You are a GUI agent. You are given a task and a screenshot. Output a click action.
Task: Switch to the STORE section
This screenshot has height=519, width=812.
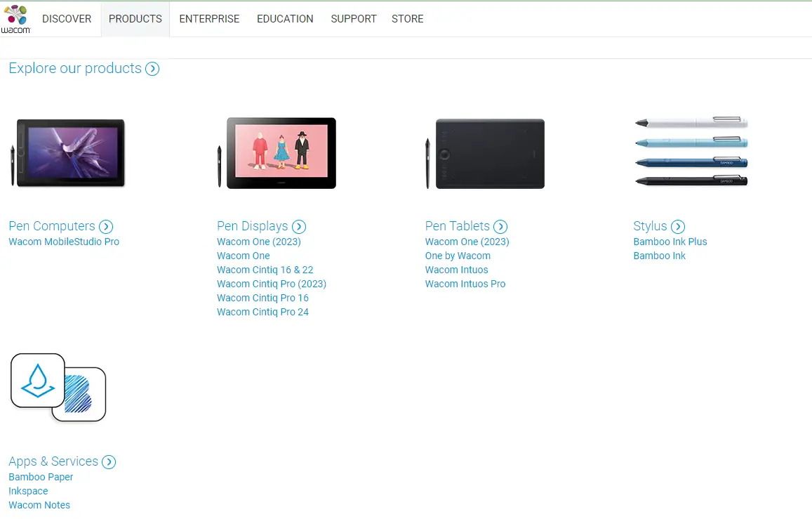click(x=407, y=19)
